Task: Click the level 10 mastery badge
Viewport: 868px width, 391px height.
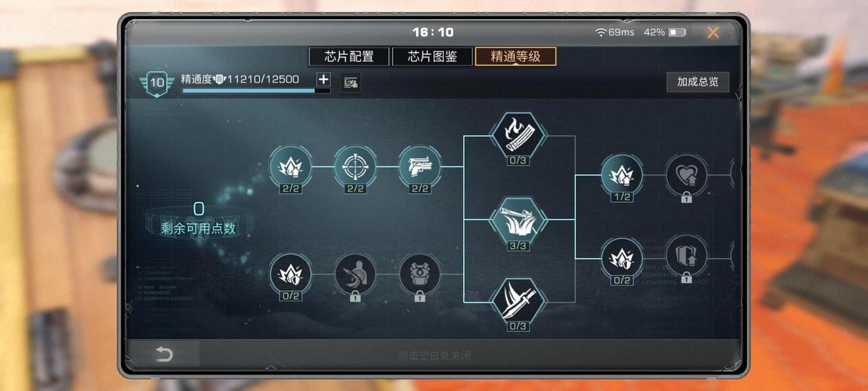Action: pos(157,83)
